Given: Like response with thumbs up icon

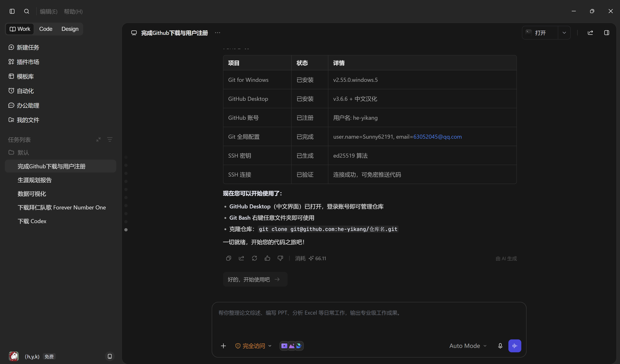Looking at the screenshot, I should pyautogui.click(x=267, y=258).
